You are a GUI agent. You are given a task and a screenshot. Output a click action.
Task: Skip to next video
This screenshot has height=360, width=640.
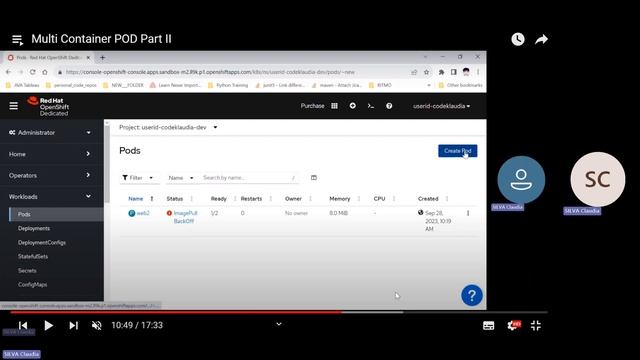(73, 325)
